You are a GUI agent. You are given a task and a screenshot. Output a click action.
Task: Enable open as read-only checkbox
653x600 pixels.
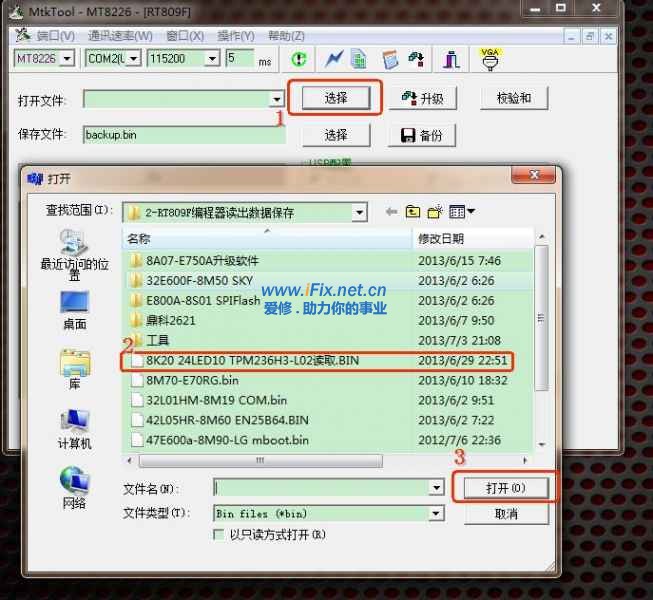click(x=220, y=535)
